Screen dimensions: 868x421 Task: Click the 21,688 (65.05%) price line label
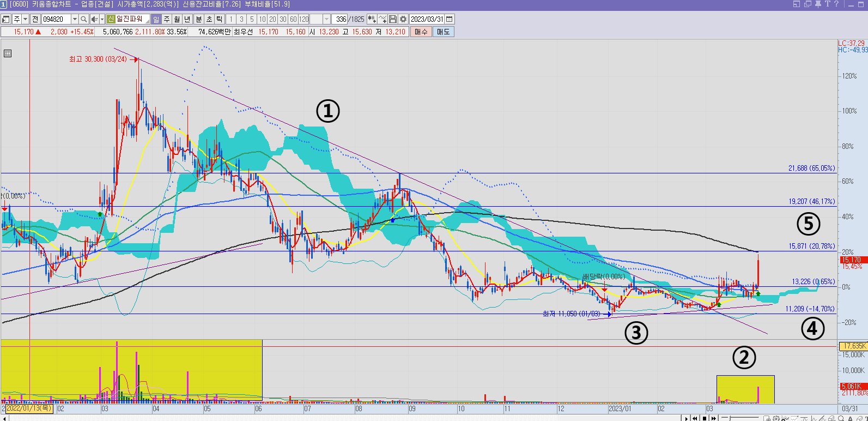click(x=811, y=168)
